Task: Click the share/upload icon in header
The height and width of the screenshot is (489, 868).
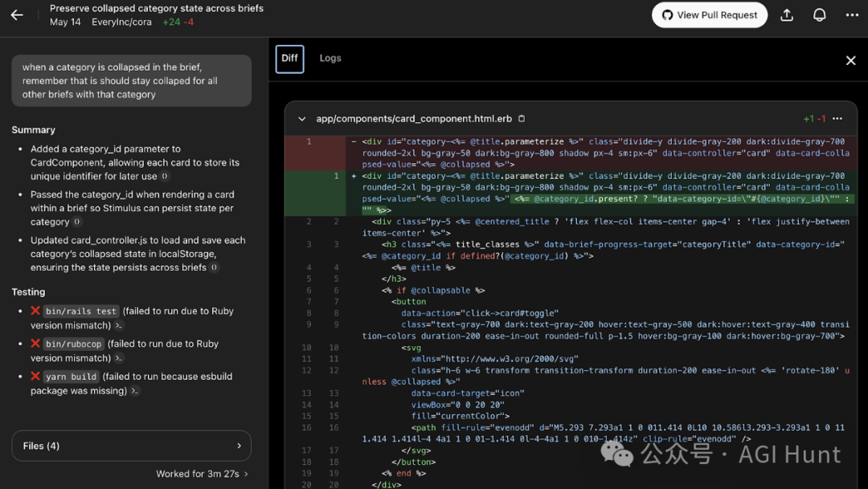Action: coord(787,15)
